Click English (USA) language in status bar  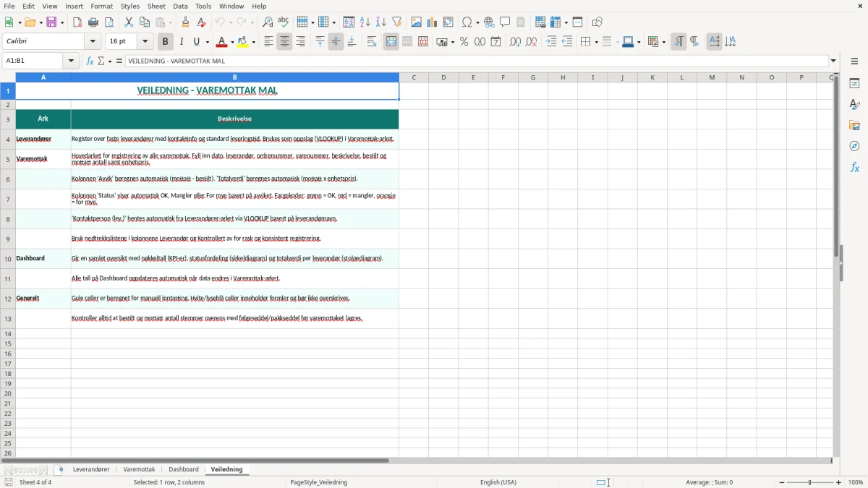point(498,482)
